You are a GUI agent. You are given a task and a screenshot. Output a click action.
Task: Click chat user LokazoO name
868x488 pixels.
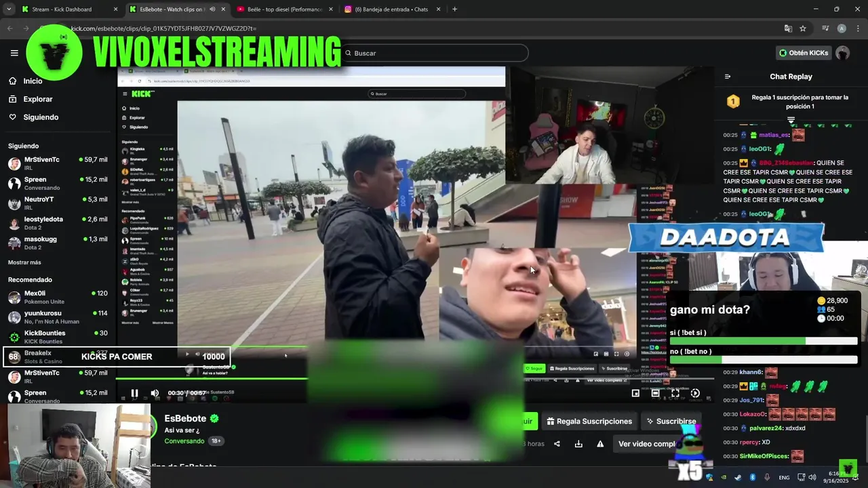click(753, 414)
